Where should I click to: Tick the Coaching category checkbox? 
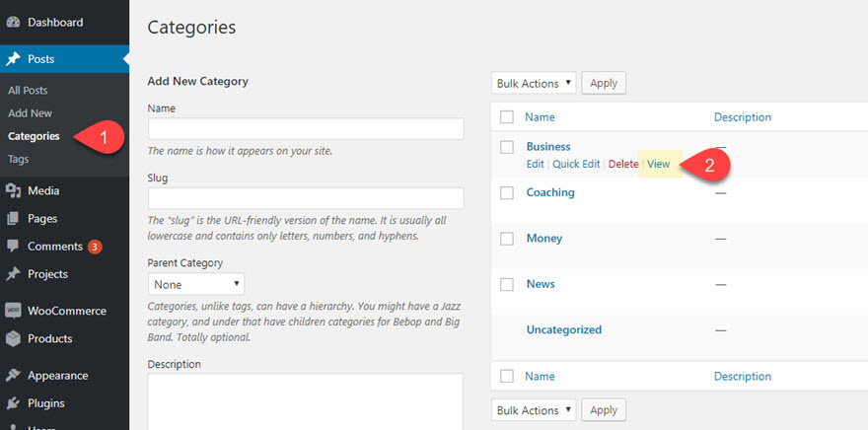click(507, 193)
